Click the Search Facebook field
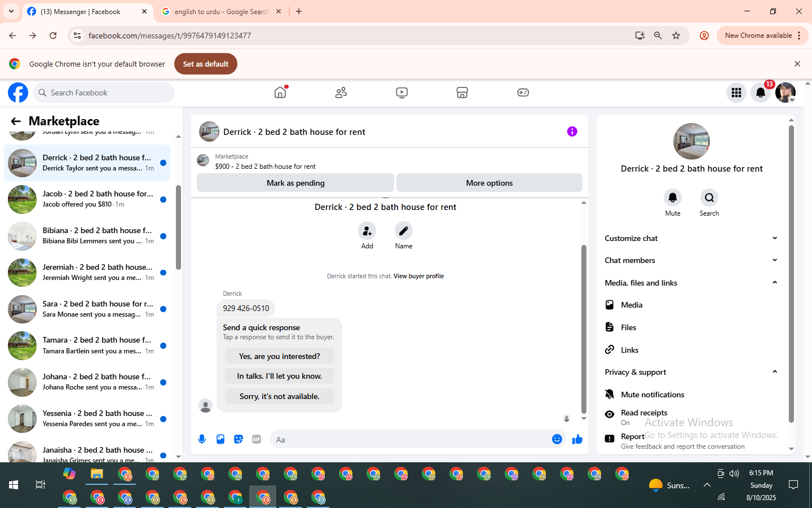812x508 pixels. tap(104, 93)
